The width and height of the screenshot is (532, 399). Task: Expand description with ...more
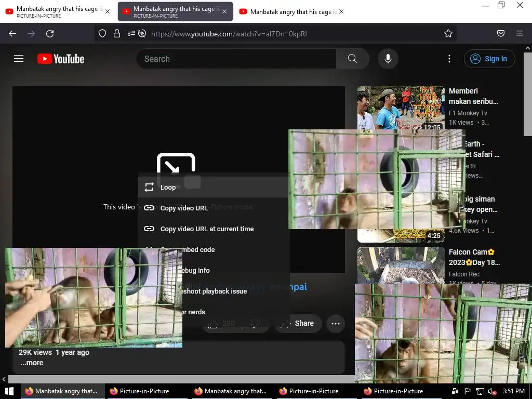32,363
